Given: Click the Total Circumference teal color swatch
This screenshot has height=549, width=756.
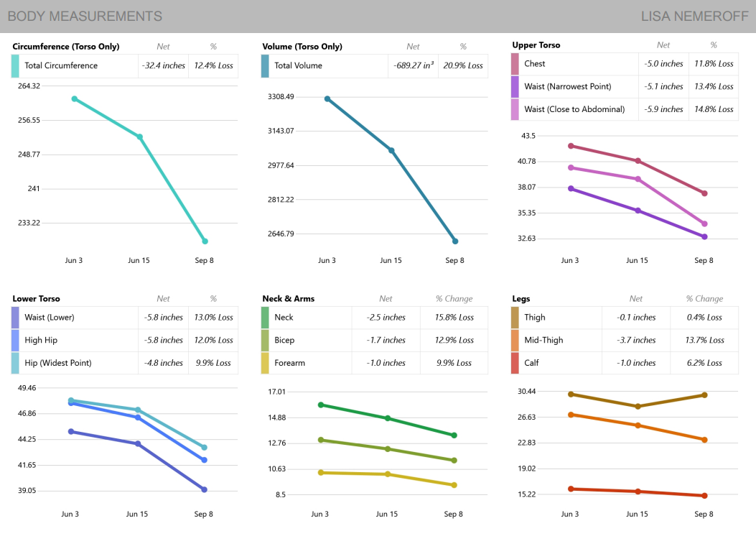Looking at the screenshot, I should [15, 66].
